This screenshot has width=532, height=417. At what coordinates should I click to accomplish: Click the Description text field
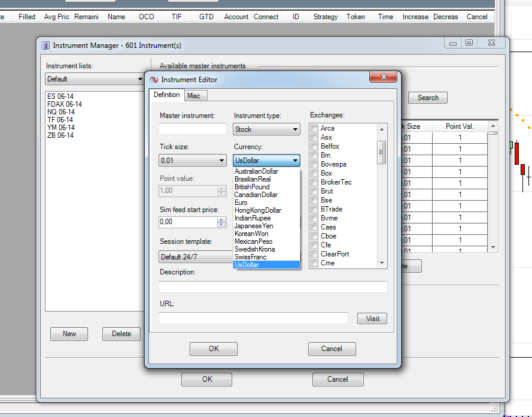pyautogui.click(x=273, y=287)
